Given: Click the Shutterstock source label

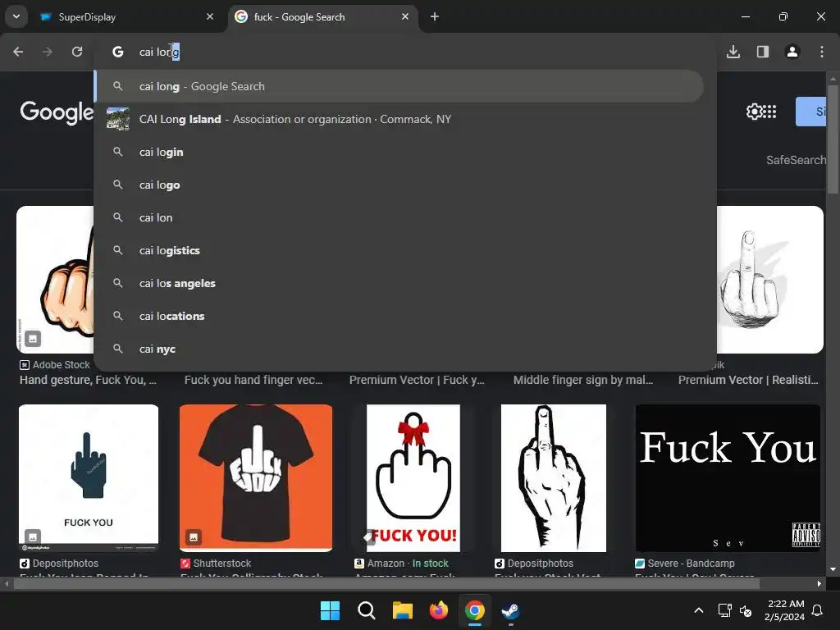Looking at the screenshot, I should 216,563.
